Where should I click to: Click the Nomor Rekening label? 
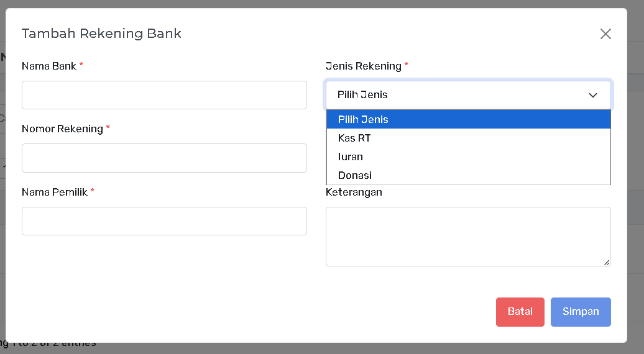click(62, 129)
